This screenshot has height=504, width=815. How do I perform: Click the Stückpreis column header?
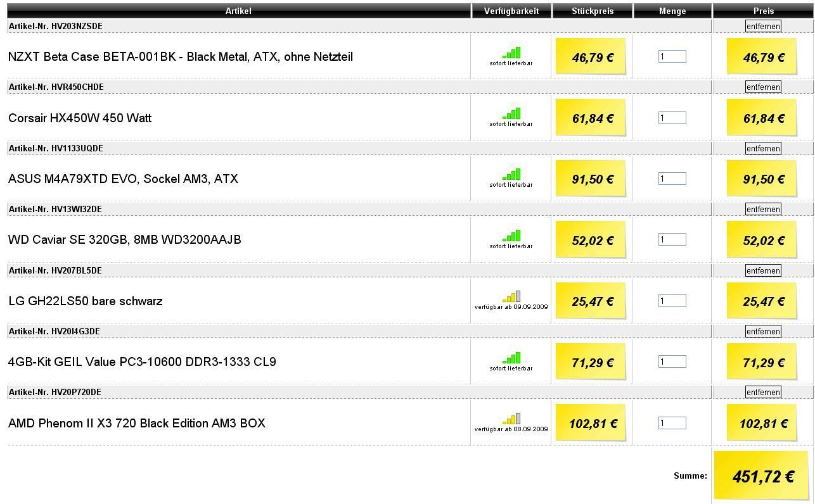[593, 11]
